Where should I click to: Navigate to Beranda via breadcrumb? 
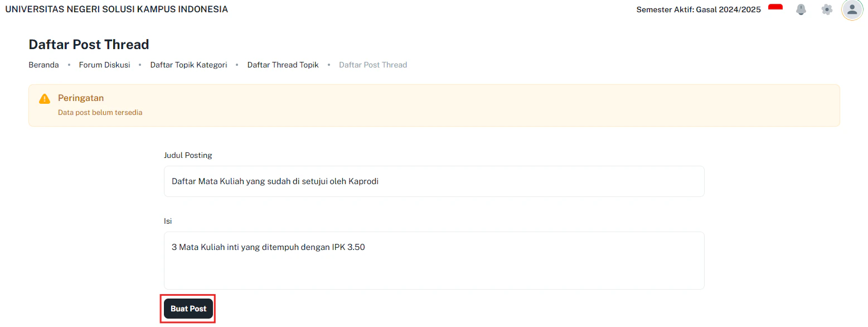43,64
